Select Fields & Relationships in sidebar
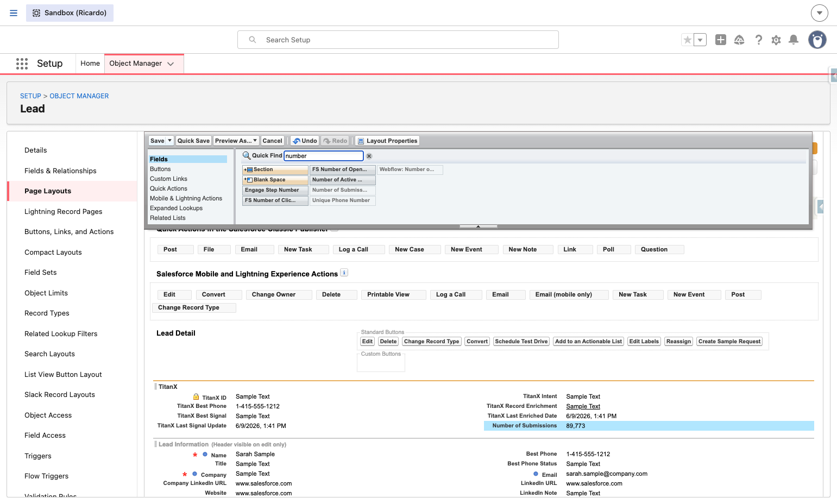Viewport: 837px width, 504px height. coord(60,171)
